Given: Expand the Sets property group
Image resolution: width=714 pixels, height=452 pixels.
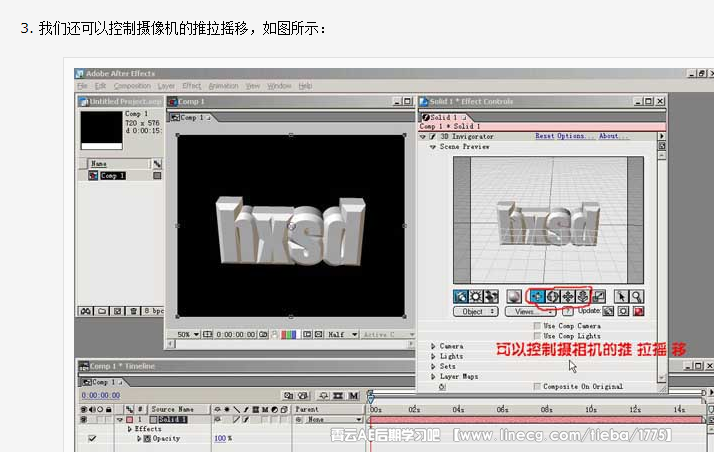Looking at the screenshot, I should (433, 366).
